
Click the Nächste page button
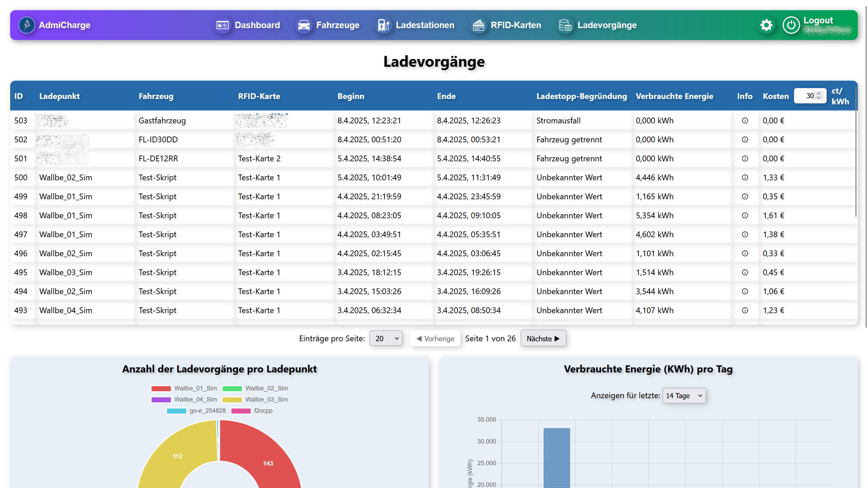pos(543,339)
